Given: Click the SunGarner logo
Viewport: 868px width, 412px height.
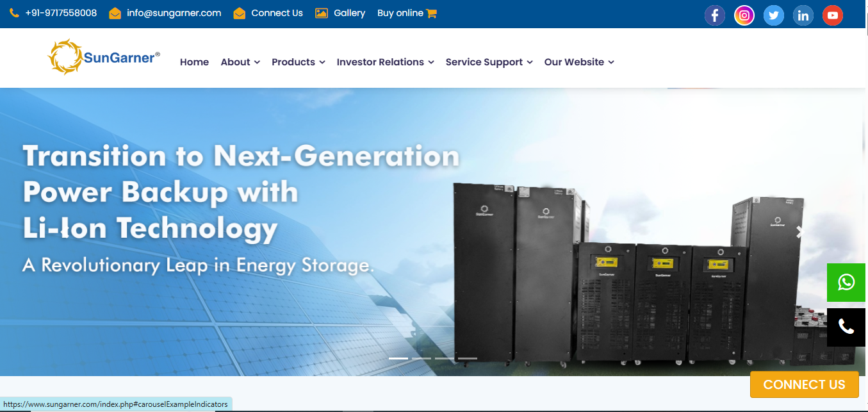Looking at the screenshot, I should [104, 57].
